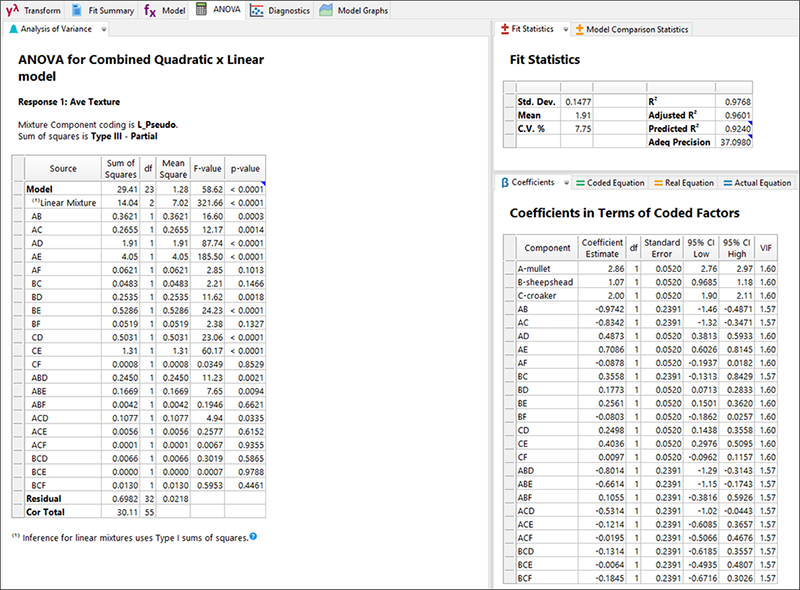
Task: Click the Transform tab's y-lambda icon
Action: 12,10
